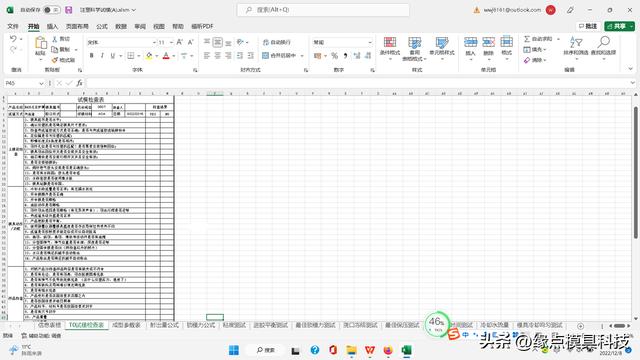640x360 pixels.
Task: Apply comma style number format
Action: [x=345, y=56]
